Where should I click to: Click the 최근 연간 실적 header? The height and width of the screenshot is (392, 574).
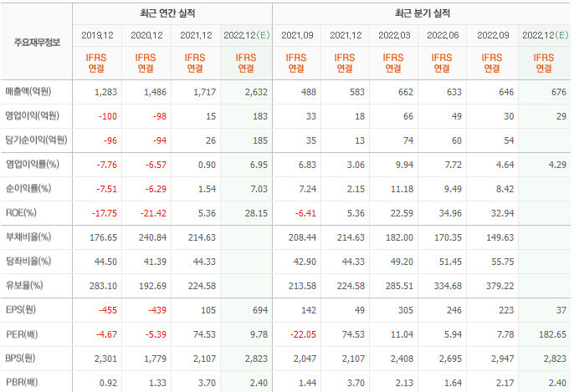click(167, 13)
